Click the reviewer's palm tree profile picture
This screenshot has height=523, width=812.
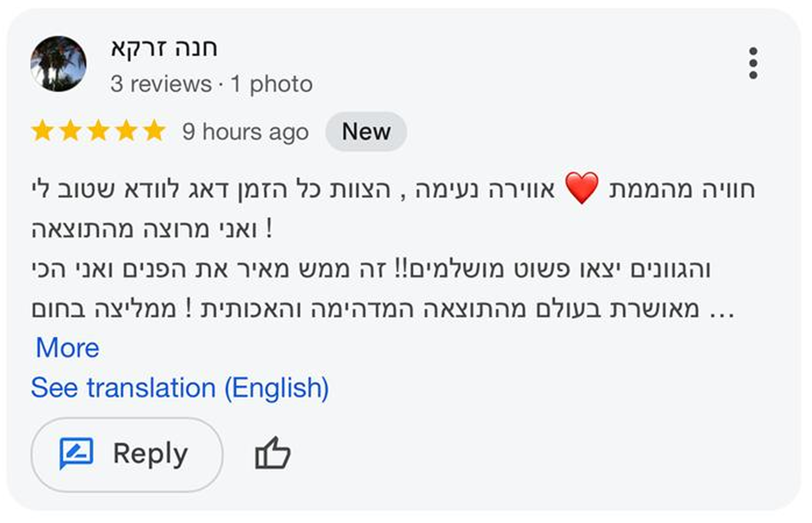[58, 64]
